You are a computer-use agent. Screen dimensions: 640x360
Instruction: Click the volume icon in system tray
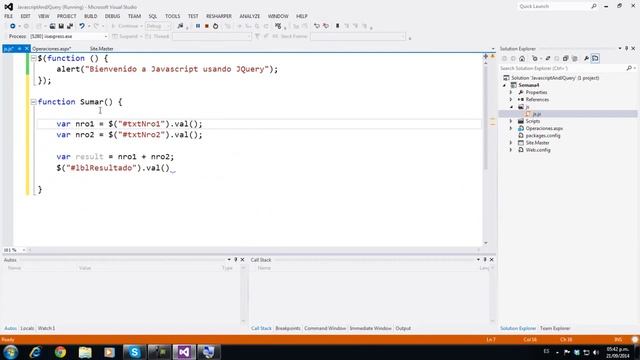coord(596,352)
